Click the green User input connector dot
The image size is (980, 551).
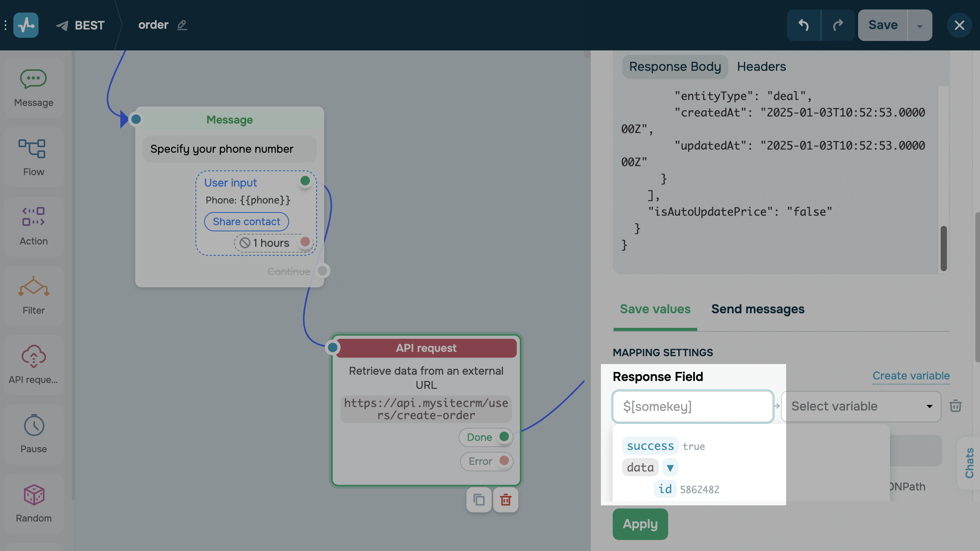(305, 181)
